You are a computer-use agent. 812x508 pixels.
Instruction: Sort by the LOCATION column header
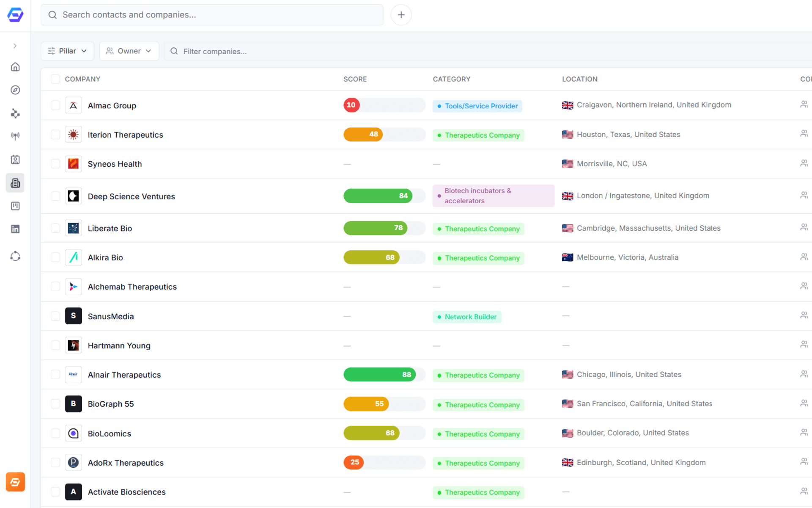(x=579, y=79)
